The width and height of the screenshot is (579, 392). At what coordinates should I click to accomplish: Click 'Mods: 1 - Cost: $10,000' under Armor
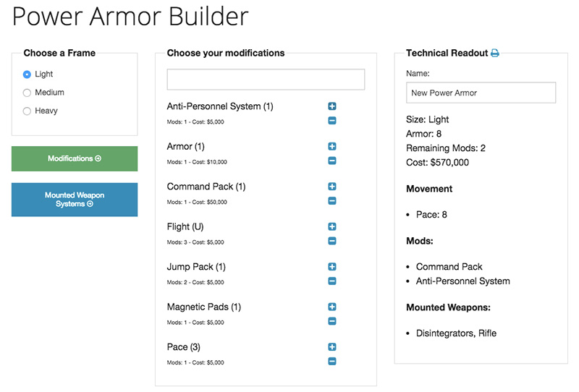tap(197, 162)
